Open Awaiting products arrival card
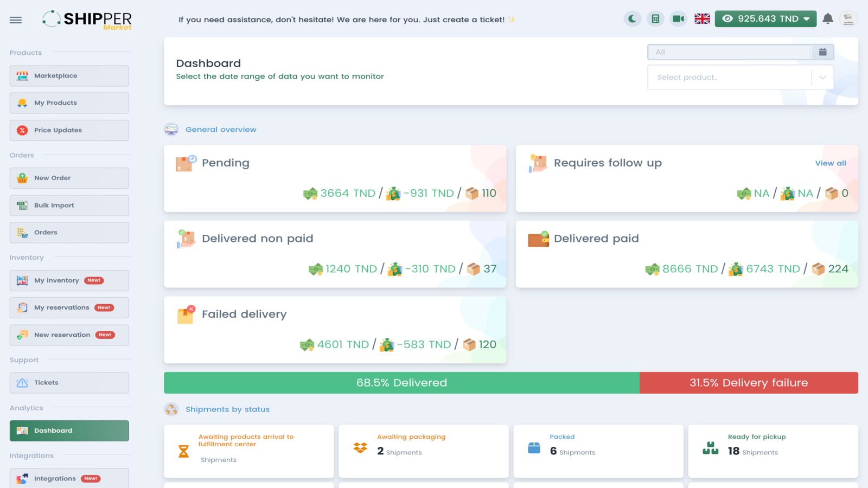Viewport: 868px width, 488px height. (248, 451)
